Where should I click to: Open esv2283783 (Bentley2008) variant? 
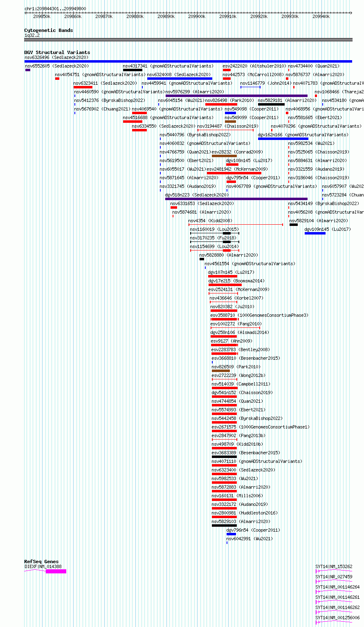pyautogui.click(x=240, y=350)
